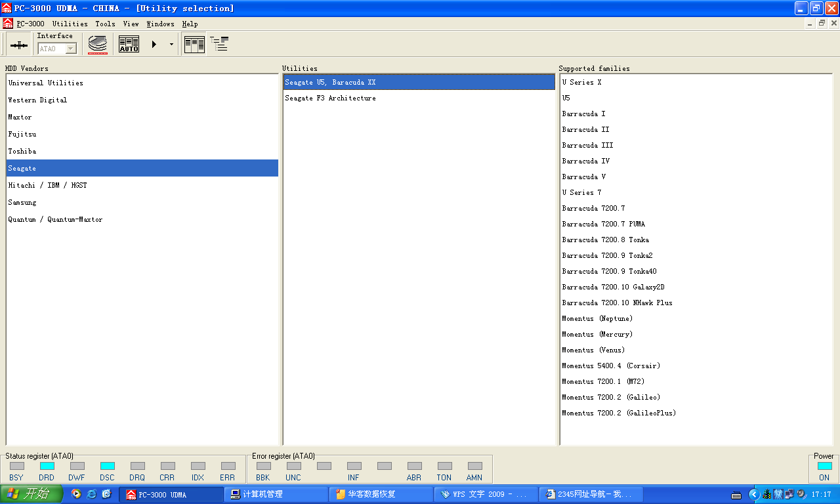
Task: Open the PC-3000 menu
Action: pos(31,24)
